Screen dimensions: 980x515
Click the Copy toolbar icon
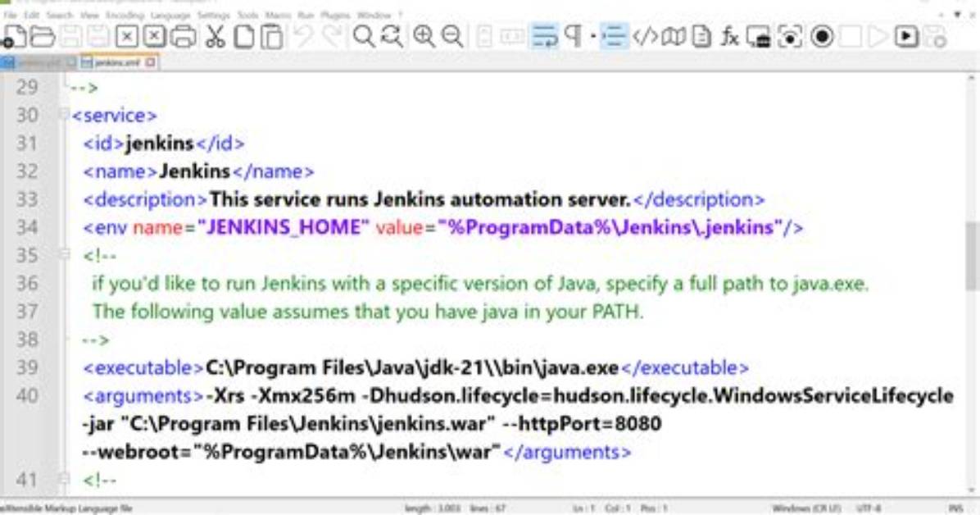pyautogui.click(x=243, y=37)
